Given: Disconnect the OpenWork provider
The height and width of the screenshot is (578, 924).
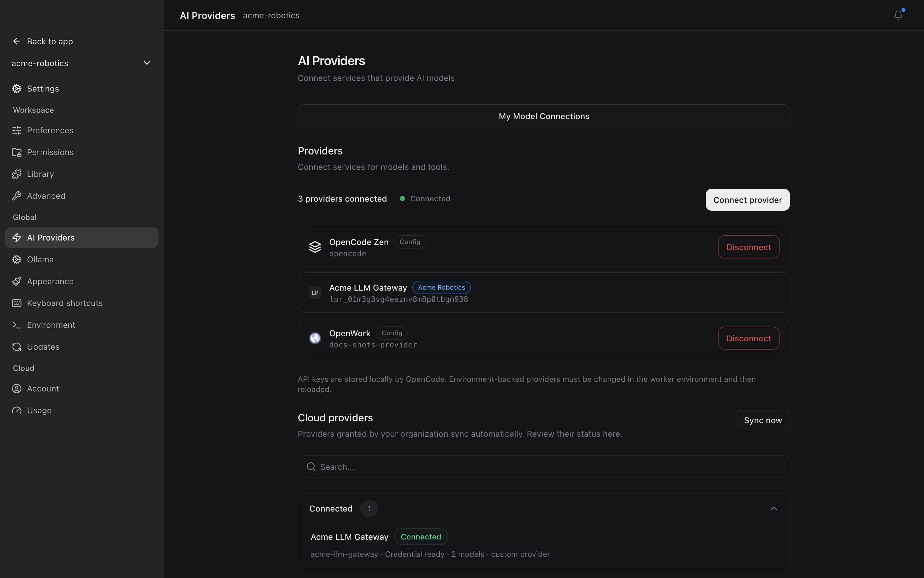Looking at the screenshot, I should coord(749,338).
